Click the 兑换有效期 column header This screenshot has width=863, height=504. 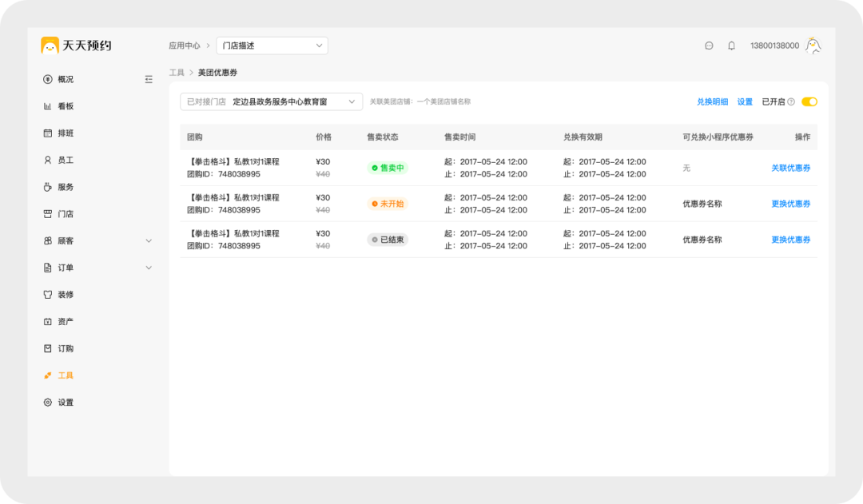(583, 137)
